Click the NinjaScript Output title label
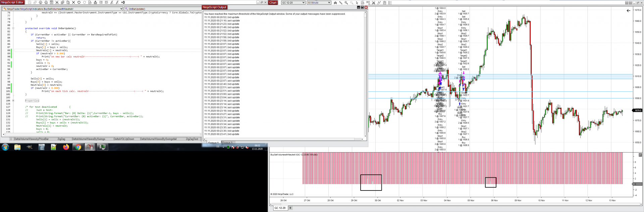 [x=214, y=7]
